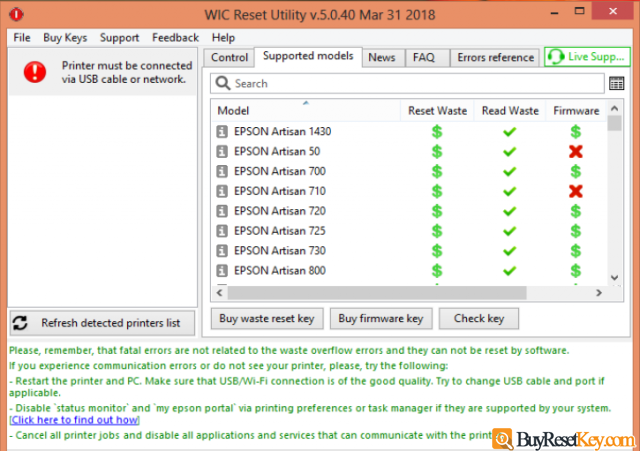Viewport: 640px width, 451px height.
Task: Select the Supported models tab
Action: pos(308,56)
